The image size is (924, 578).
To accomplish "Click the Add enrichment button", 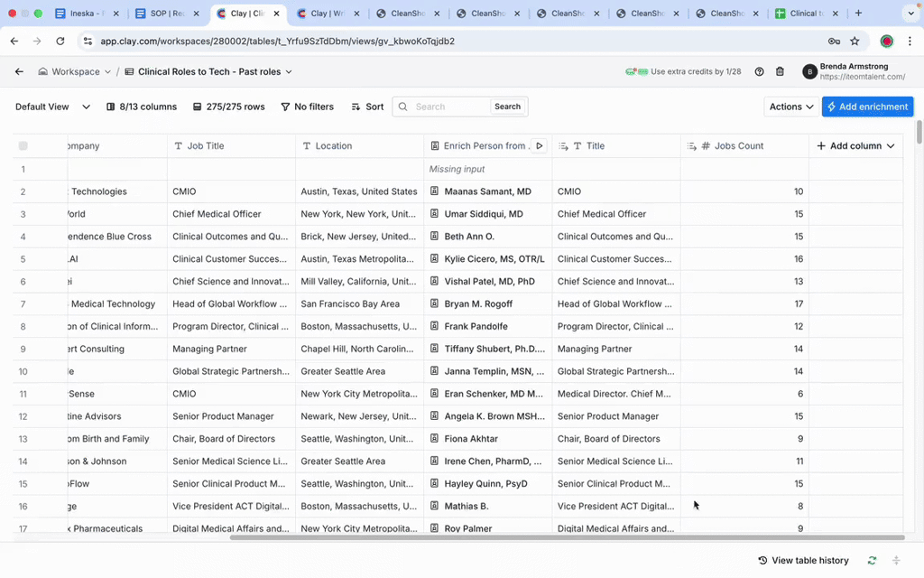I will (x=867, y=107).
